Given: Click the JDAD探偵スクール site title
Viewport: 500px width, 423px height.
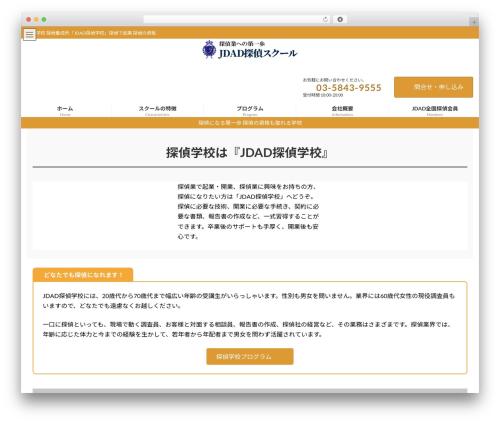Looking at the screenshot, I should 258,53.
